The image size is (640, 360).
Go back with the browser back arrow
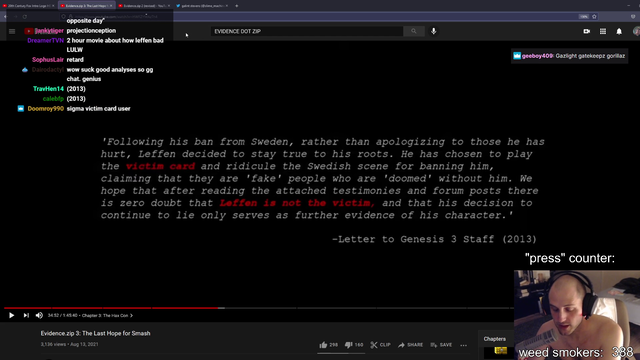coord(5,17)
